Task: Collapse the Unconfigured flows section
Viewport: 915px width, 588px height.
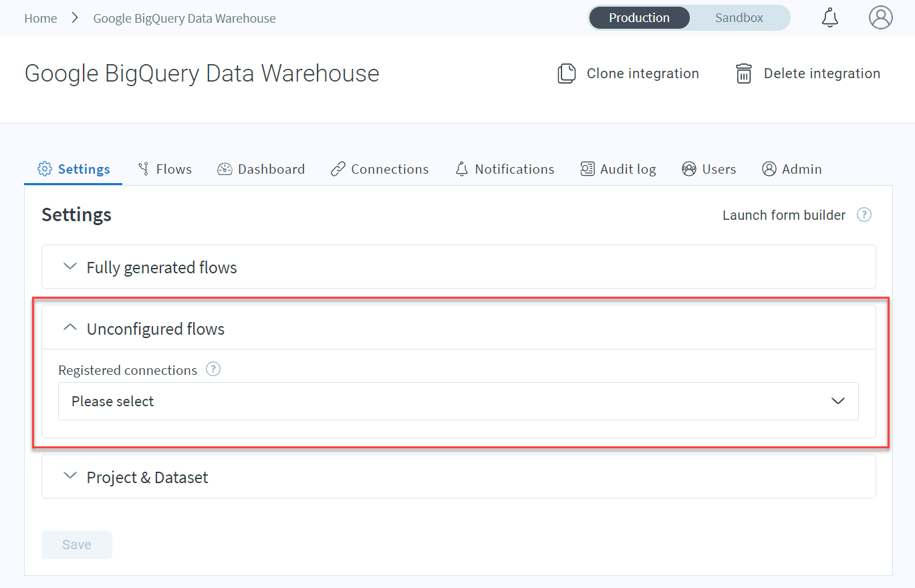Action: tap(459, 328)
